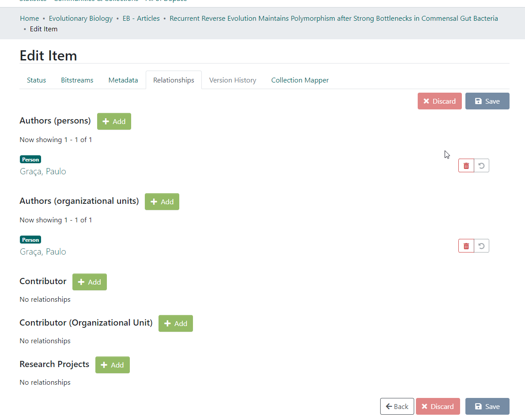Image resolution: width=525 pixels, height=420 pixels.
Task: Add a Contributor (Organizational Unit) relationship
Action: pos(175,323)
